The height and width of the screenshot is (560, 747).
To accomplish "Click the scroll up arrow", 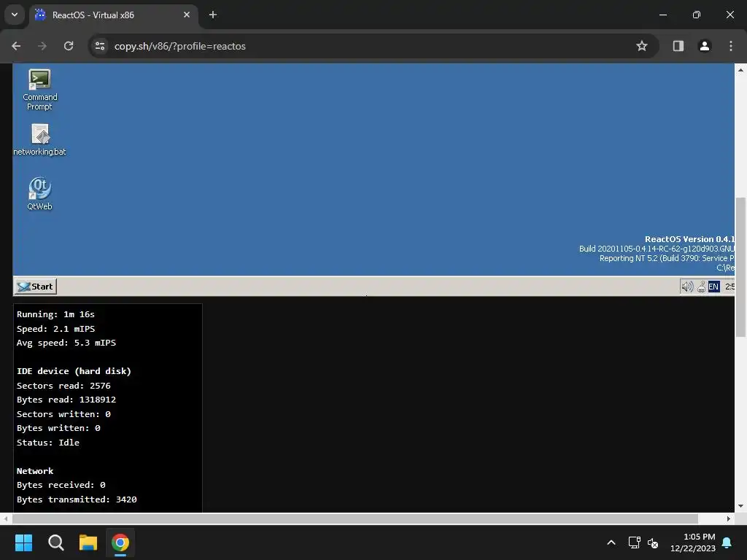I will pos(740,70).
